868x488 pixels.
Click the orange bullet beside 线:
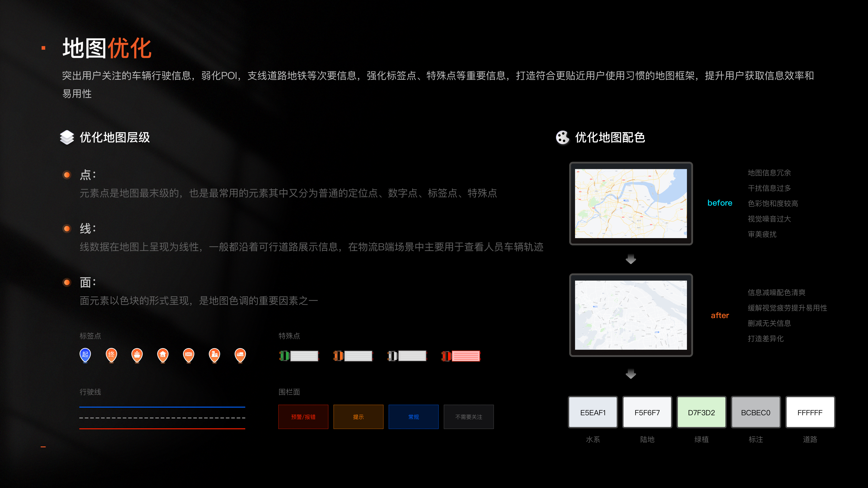[67, 229]
